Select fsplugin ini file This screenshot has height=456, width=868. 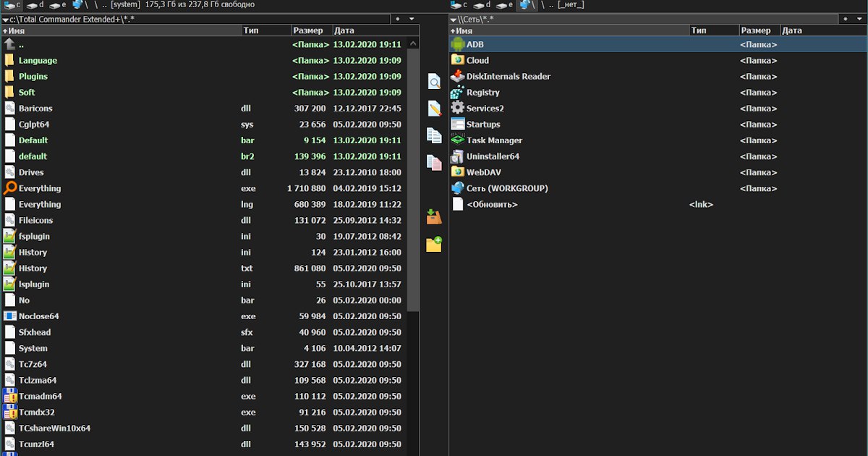204,236
